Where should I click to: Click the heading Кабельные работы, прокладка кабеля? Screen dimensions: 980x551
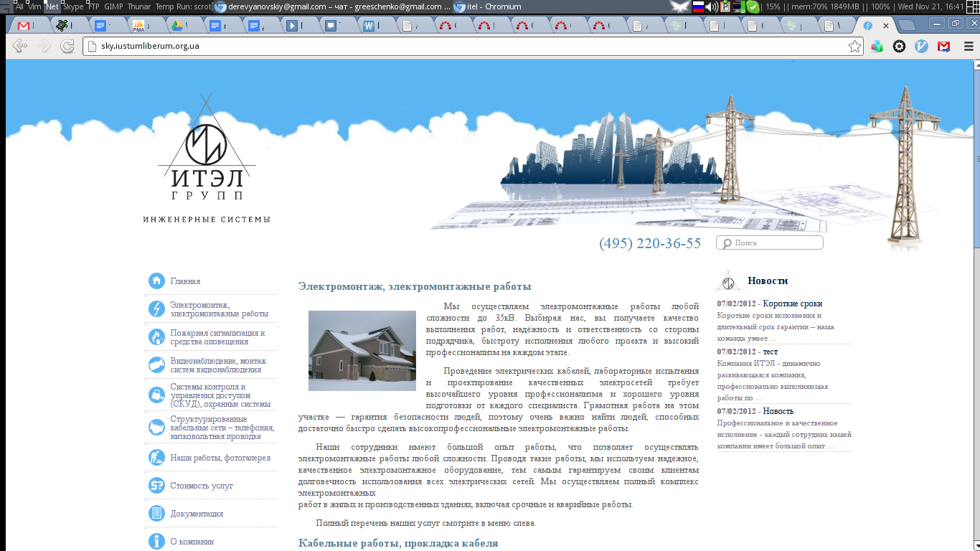(x=398, y=543)
